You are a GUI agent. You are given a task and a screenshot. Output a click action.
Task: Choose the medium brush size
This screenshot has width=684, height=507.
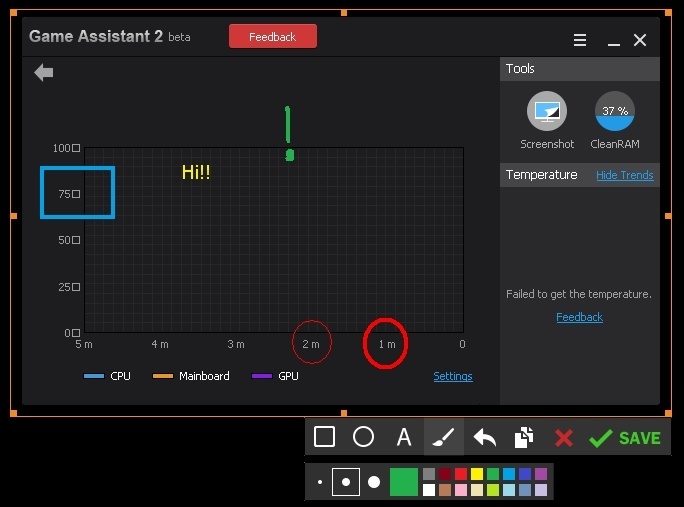pos(346,482)
